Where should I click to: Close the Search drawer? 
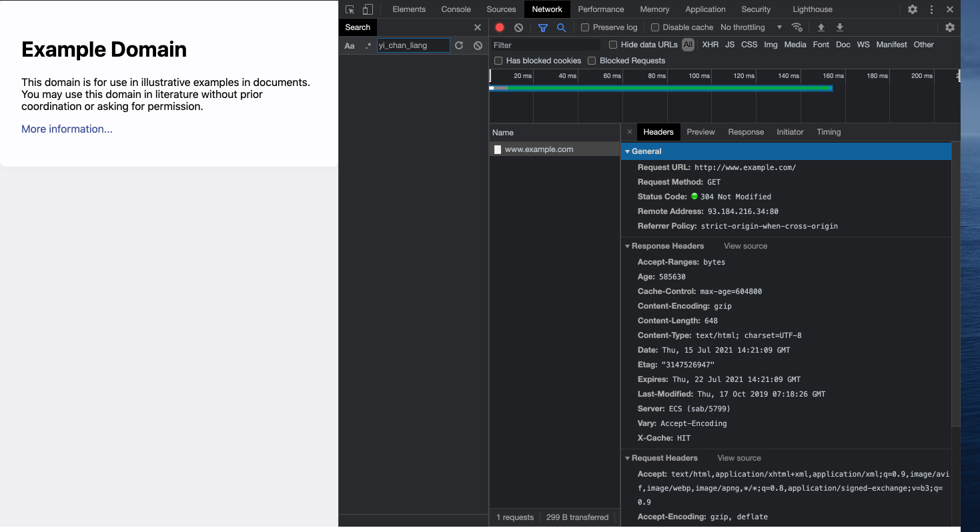tap(477, 27)
